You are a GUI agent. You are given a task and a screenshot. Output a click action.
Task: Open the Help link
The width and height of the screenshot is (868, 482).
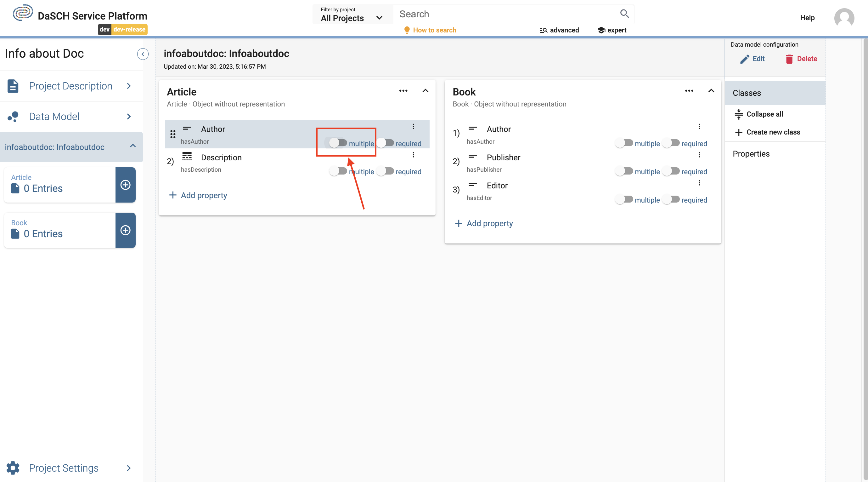[807, 18]
